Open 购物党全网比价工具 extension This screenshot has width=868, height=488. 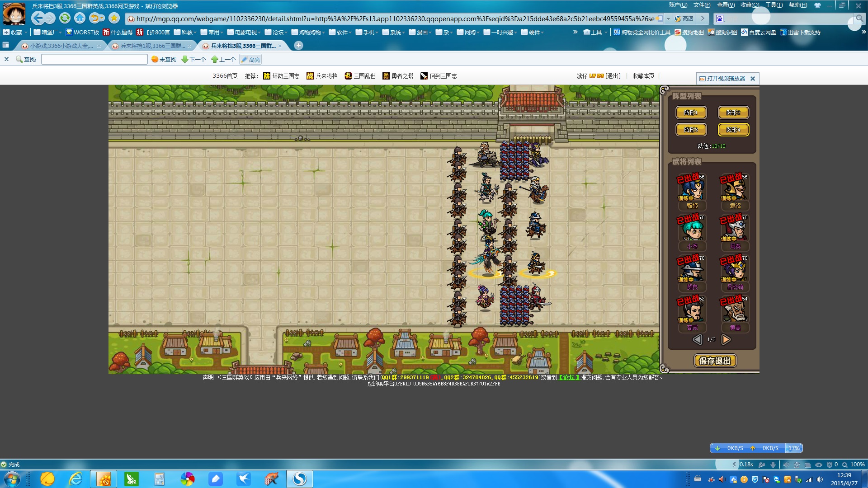(642, 32)
